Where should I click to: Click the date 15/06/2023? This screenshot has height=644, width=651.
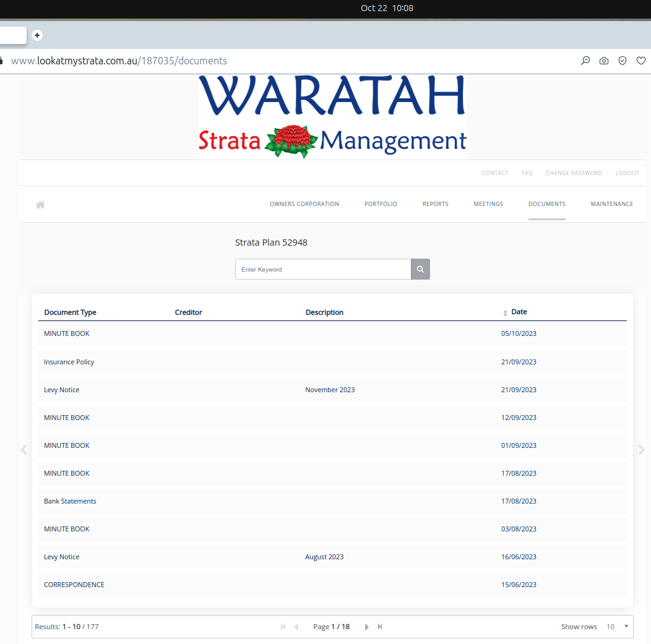(x=519, y=584)
